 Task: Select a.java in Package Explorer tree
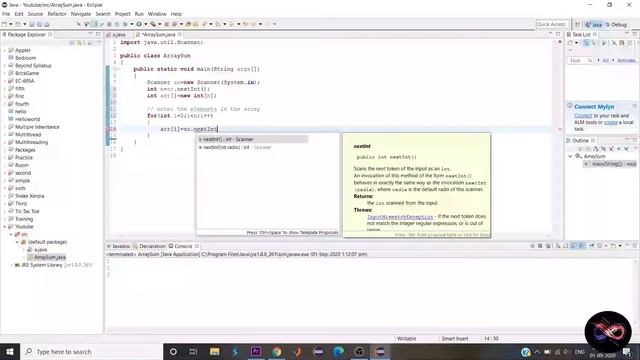tap(38, 249)
